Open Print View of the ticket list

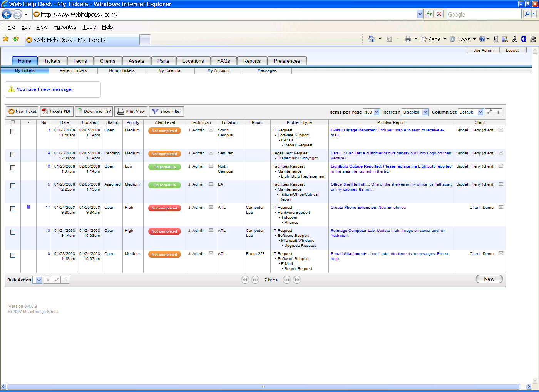click(131, 111)
